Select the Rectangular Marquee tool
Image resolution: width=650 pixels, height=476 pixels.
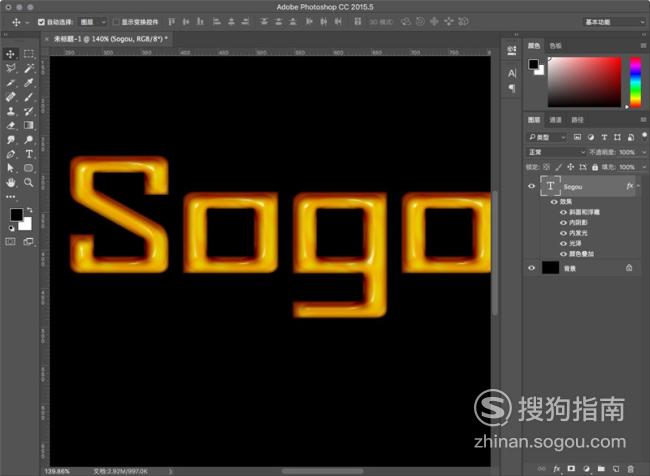point(29,54)
